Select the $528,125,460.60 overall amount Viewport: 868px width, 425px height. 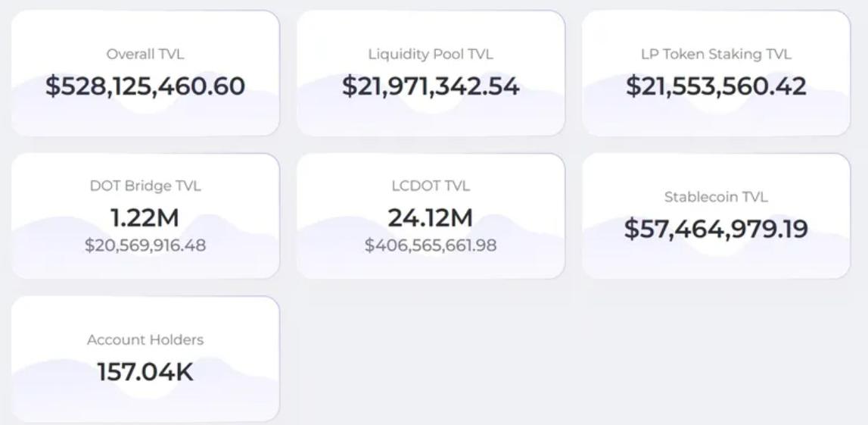[145, 86]
